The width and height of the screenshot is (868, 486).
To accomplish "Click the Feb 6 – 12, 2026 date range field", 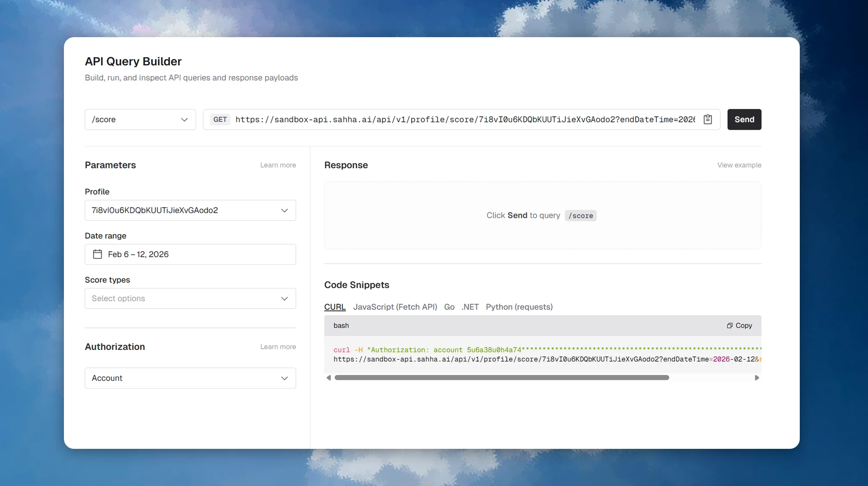I will click(x=190, y=254).
